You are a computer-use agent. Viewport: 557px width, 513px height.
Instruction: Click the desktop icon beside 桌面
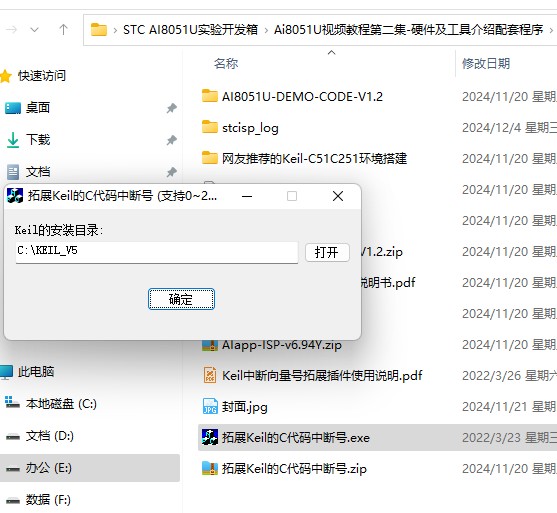pyautogui.click(x=13, y=108)
